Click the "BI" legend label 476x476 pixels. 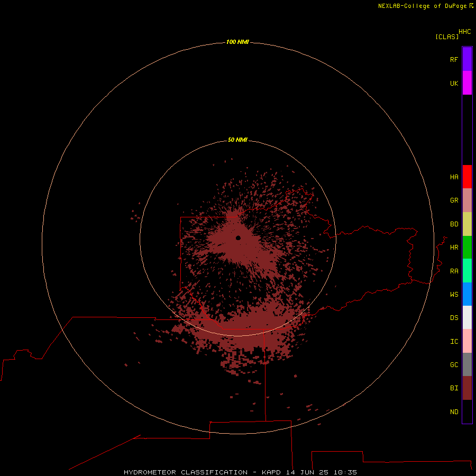454,388
